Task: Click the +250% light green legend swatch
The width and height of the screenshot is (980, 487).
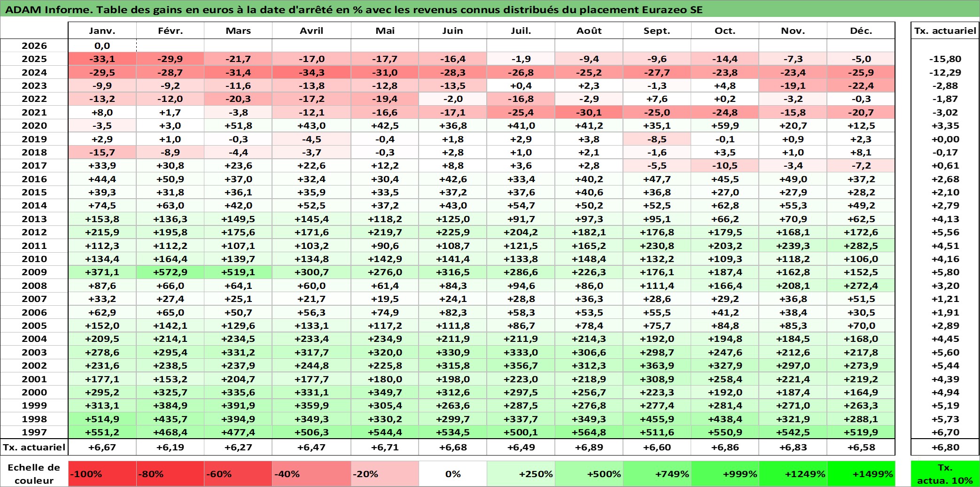Action: [521, 474]
